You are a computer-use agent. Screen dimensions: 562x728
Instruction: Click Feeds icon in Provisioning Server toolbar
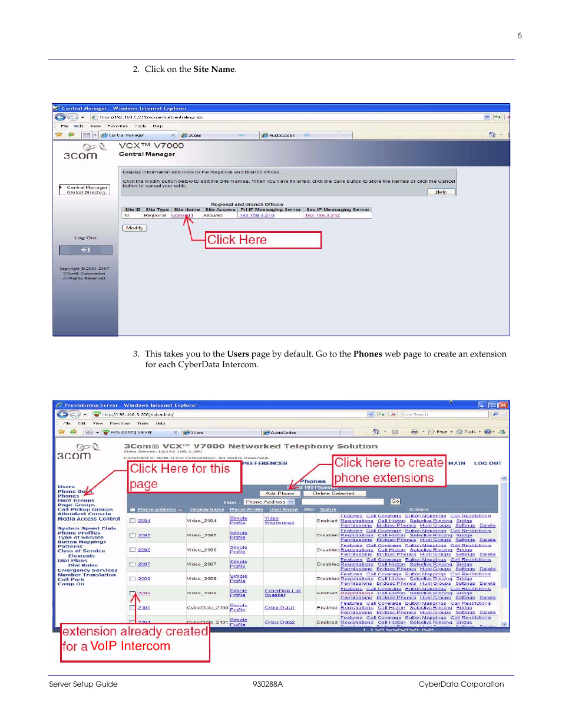395,432
